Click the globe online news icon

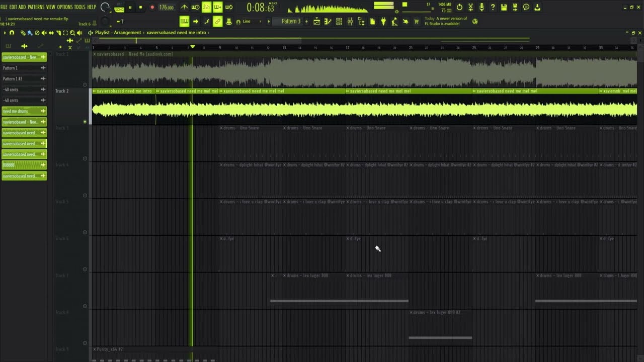(x=475, y=21)
